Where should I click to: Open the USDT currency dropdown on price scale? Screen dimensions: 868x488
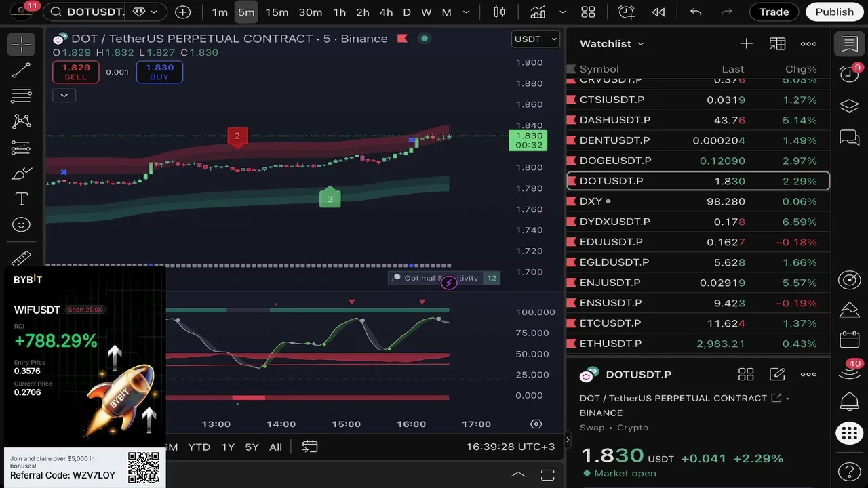tap(536, 39)
